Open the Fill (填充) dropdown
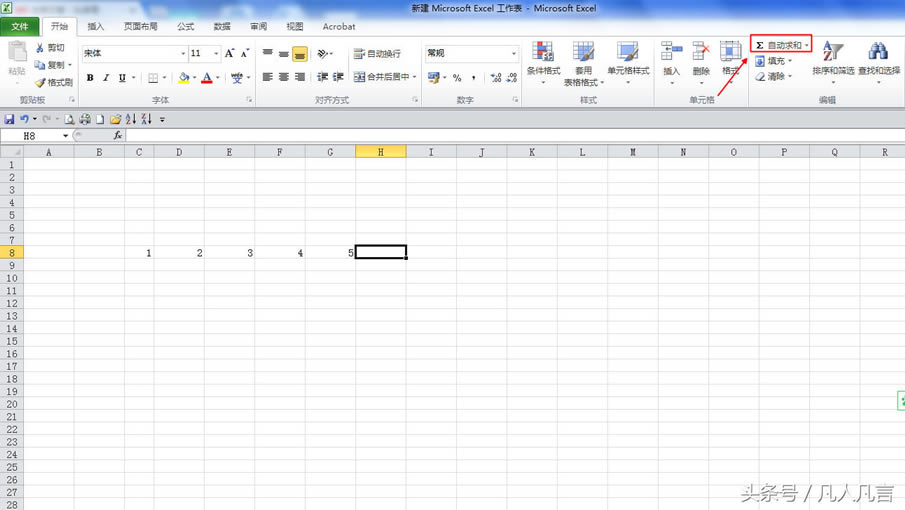This screenshot has height=510, width=905. point(773,61)
